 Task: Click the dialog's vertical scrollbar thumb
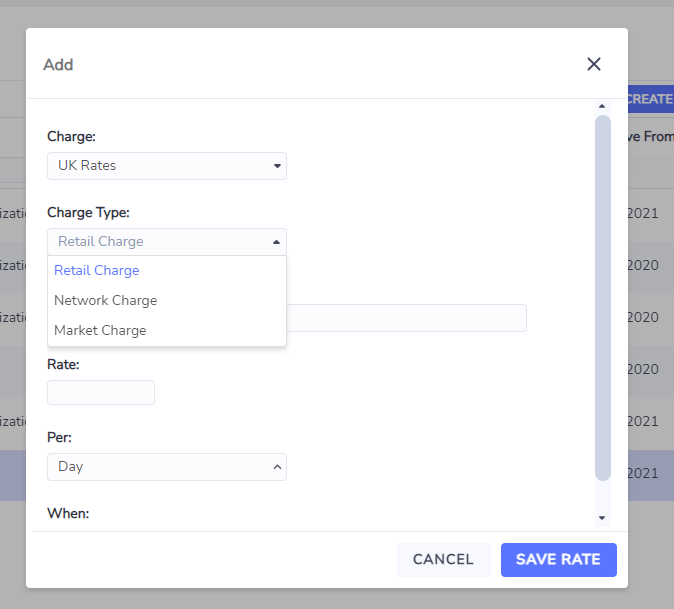click(603, 298)
